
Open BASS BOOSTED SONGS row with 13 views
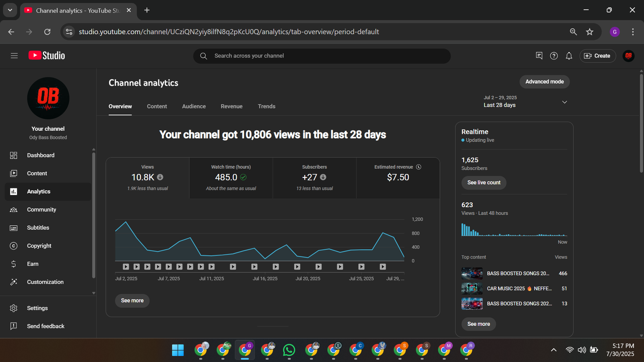pyautogui.click(x=514, y=304)
